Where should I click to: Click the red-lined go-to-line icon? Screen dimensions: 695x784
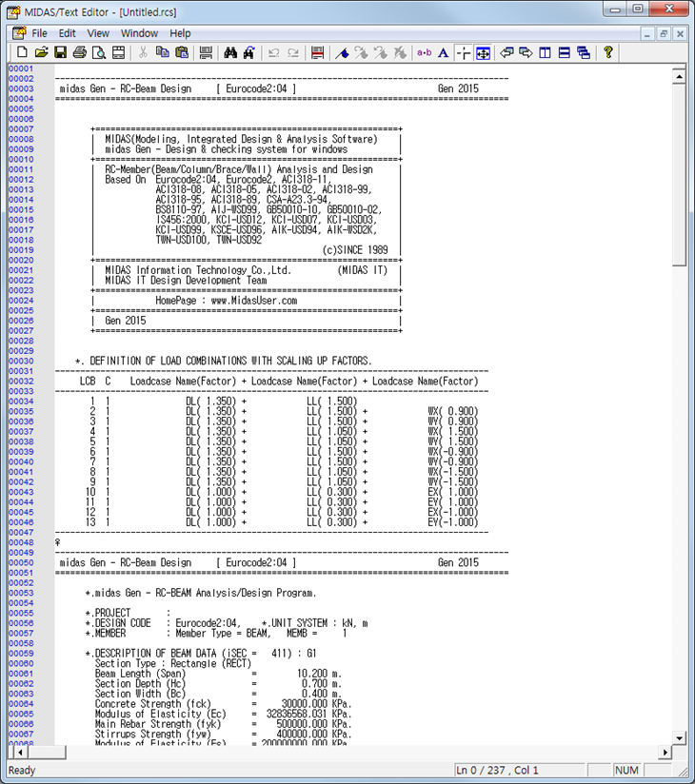click(317, 52)
